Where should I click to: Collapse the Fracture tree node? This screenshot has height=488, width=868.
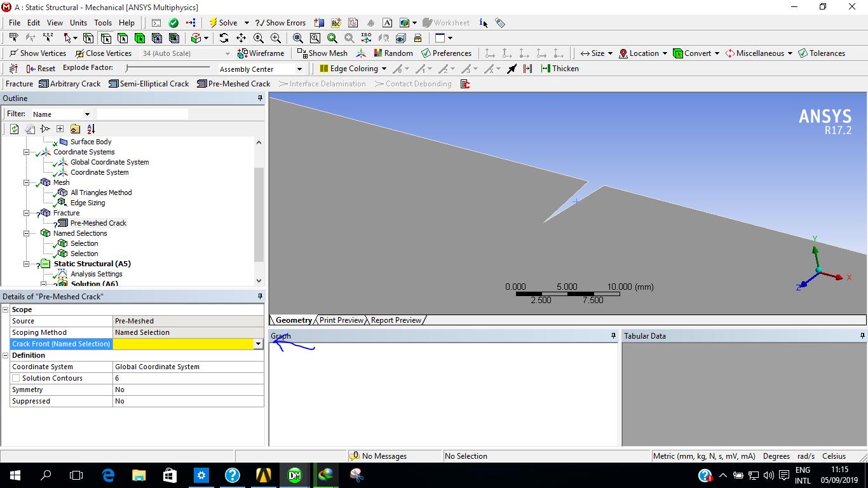[27, 213]
